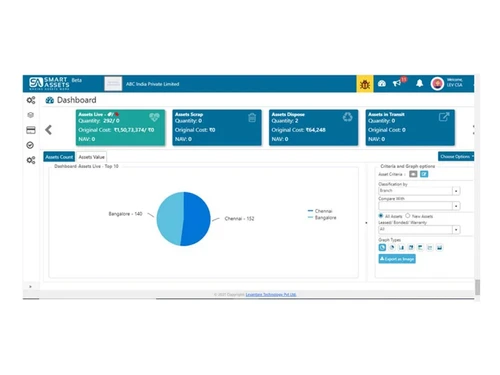Go to previous cards with left chevron
Viewport: 500px width, 375px height.
(x=49, y=130)
